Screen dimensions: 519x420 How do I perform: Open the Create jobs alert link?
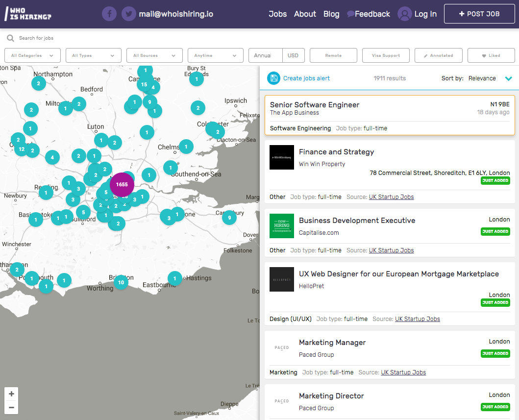[x=306, y=78]
